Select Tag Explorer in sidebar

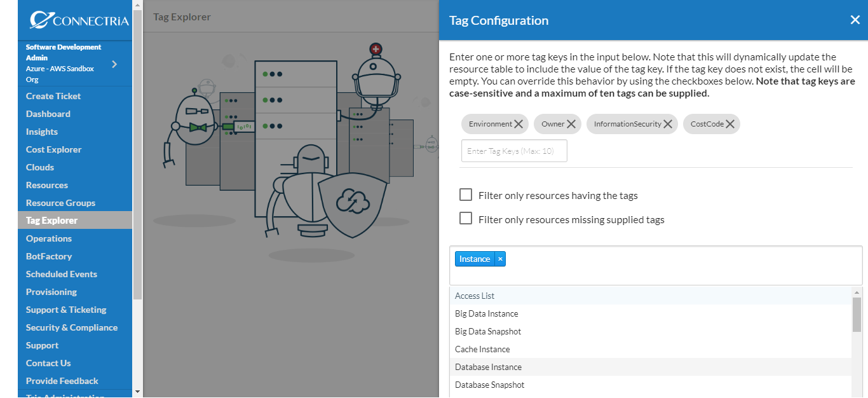click(75, 221)
